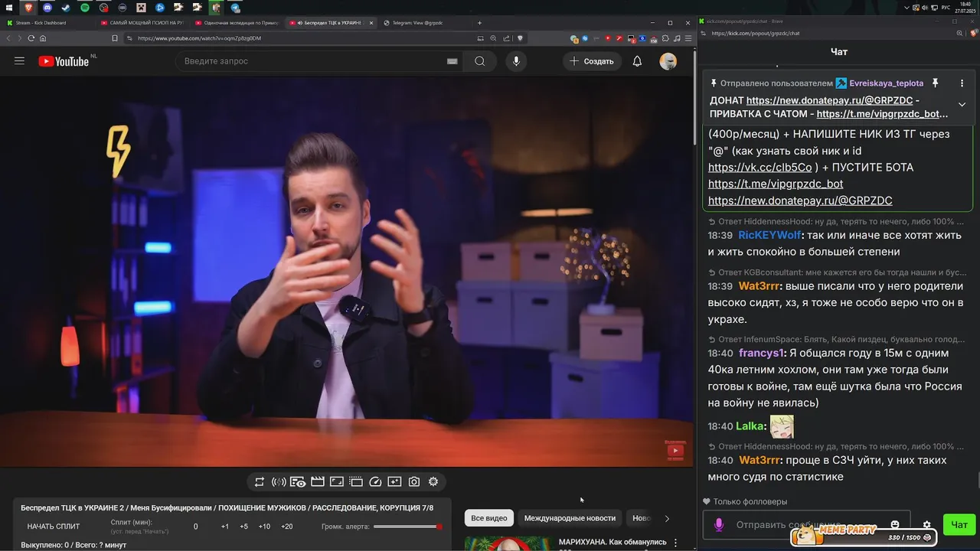Open the browser extensions puzzle icon

pyautogui.click(x=665, y=38)
